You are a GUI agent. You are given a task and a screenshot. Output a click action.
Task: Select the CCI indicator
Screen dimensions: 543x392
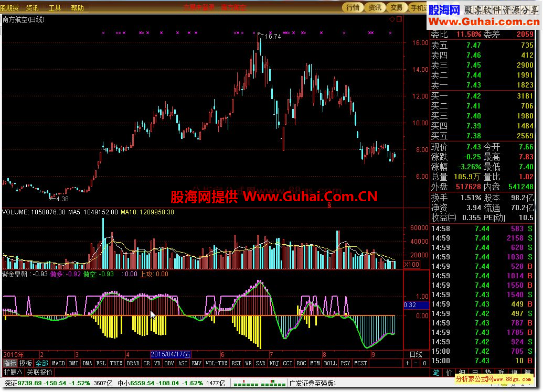pos(288,363)
